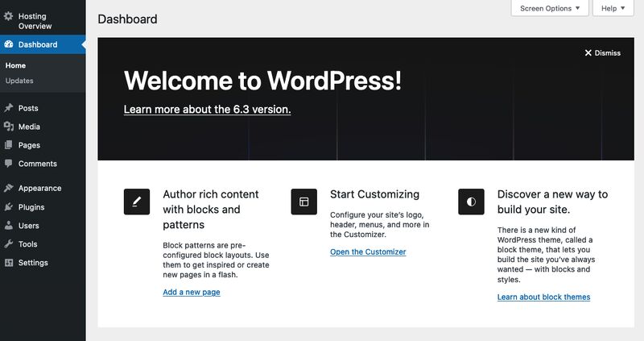Image resolution: width=644 pixels, height=341 pixels.
Task: Click the Media library icon
Action: [x=8, y=127]
